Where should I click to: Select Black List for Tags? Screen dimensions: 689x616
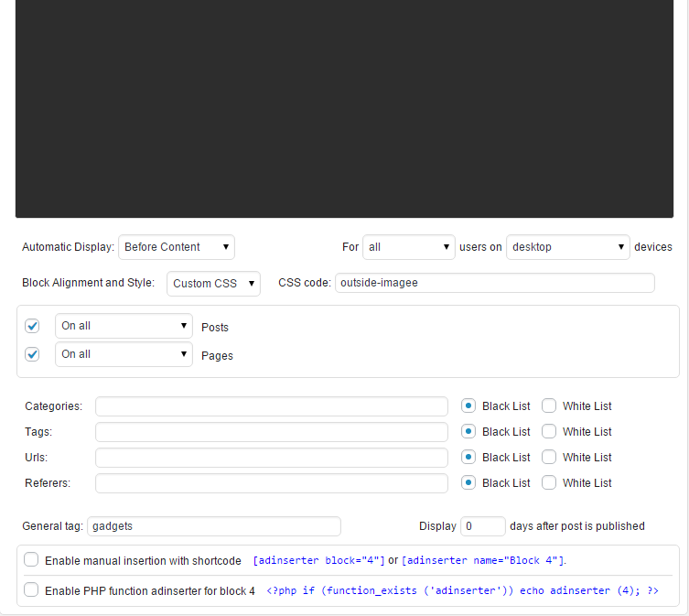[x=468, y=431]
